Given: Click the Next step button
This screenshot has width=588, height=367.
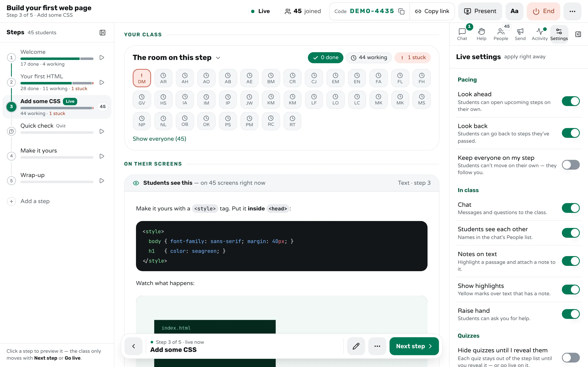Looking at the screenshot, I should point(414,346).
